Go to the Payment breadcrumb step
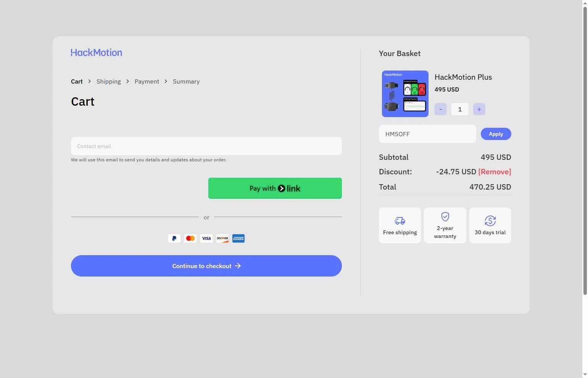The width and height of the screenshot is (588, 378). [x=147, y=82]
